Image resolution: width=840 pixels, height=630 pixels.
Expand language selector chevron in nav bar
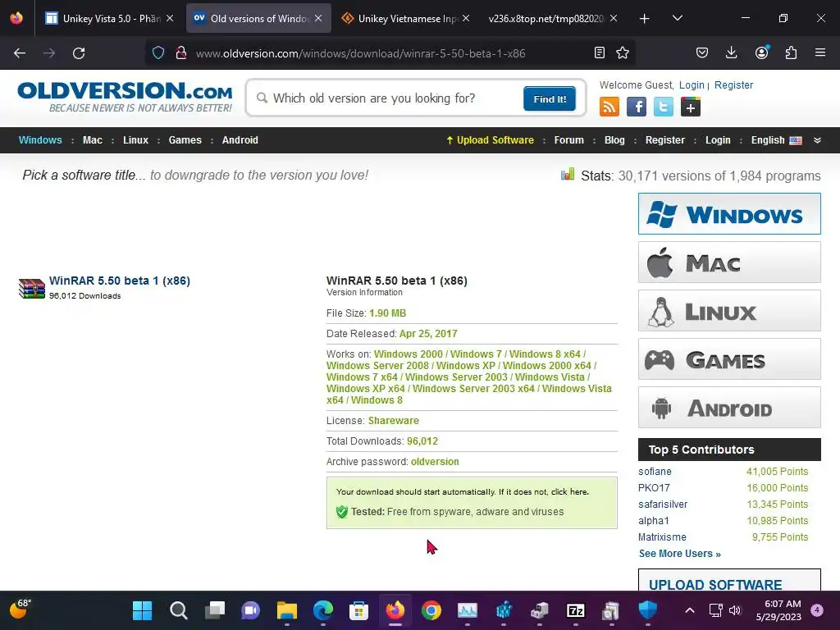(818, 140)
